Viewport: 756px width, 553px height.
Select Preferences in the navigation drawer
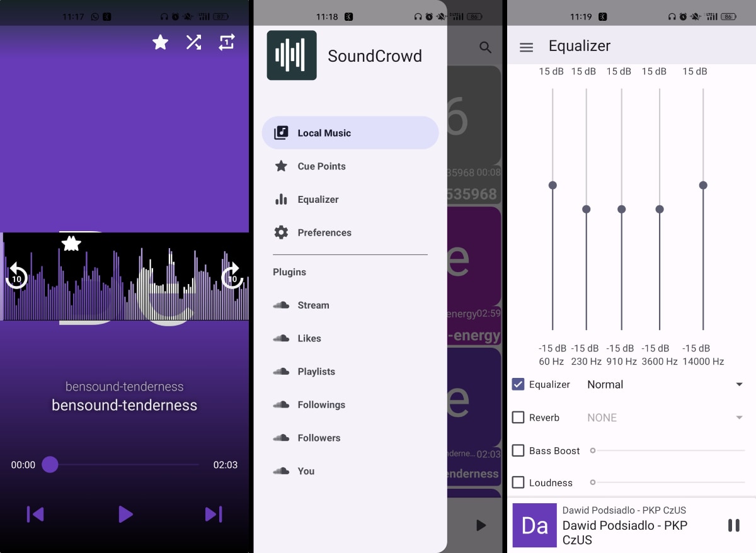click(x=324, y=232)
